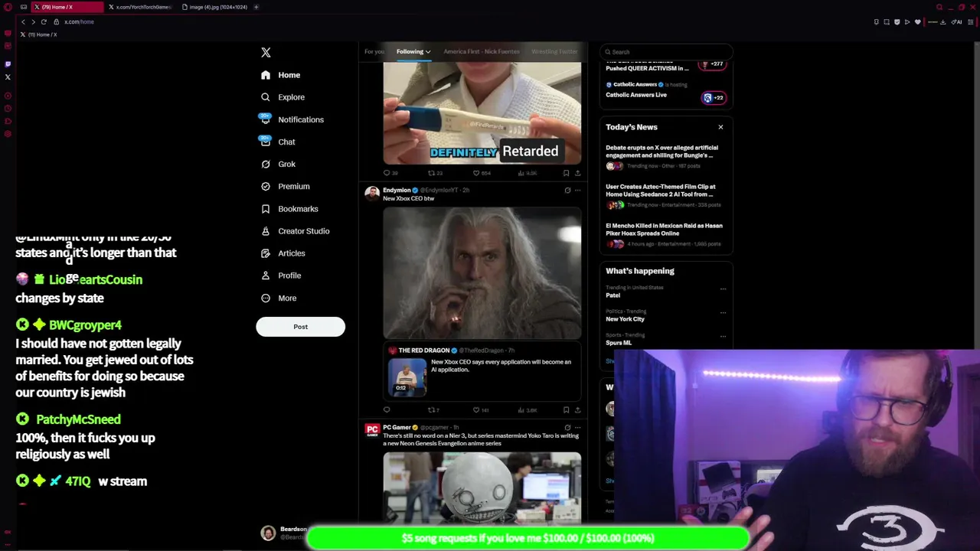
Task: Click the X search input field
Action: 666,52
